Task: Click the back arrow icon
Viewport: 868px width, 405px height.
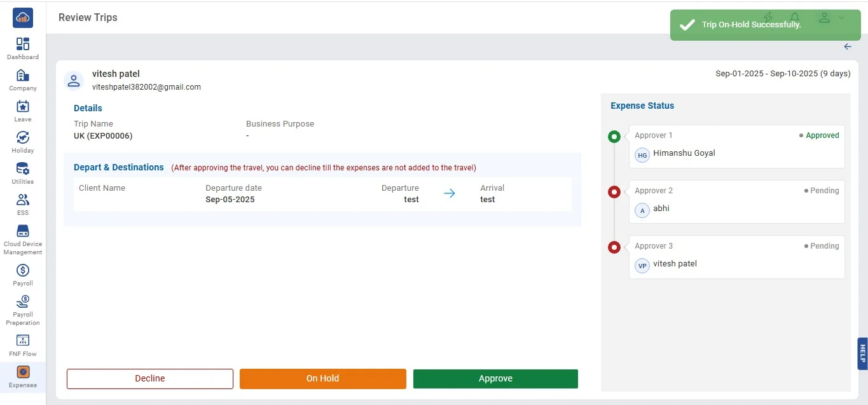Action: tap(848, 46)
